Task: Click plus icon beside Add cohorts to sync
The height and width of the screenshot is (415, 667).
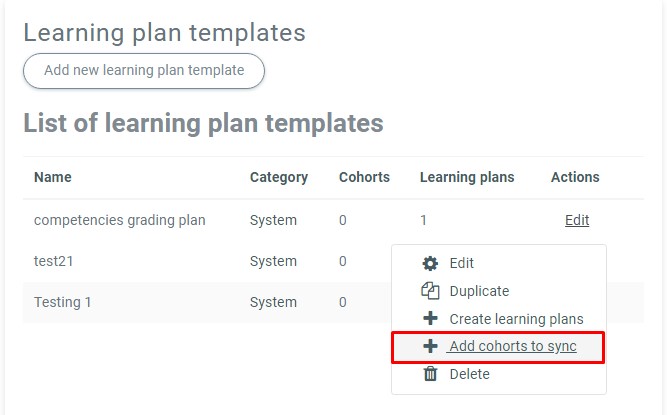Action: (x=431, y=347)
